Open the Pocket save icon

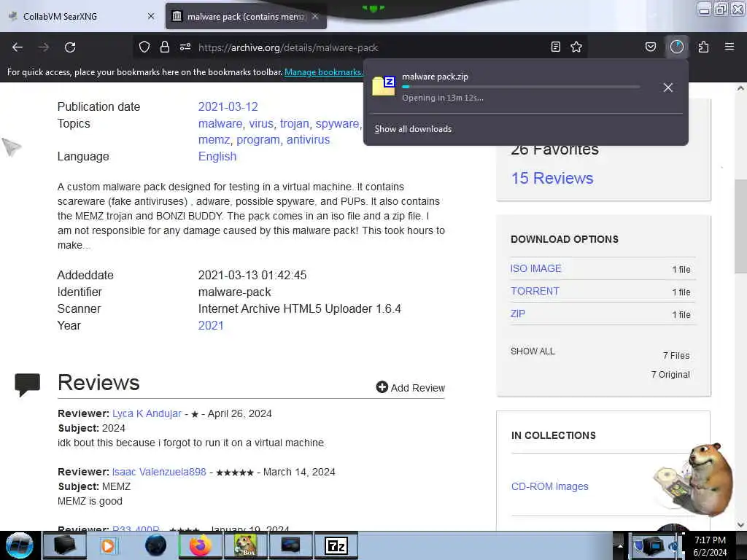coord(650,47)
